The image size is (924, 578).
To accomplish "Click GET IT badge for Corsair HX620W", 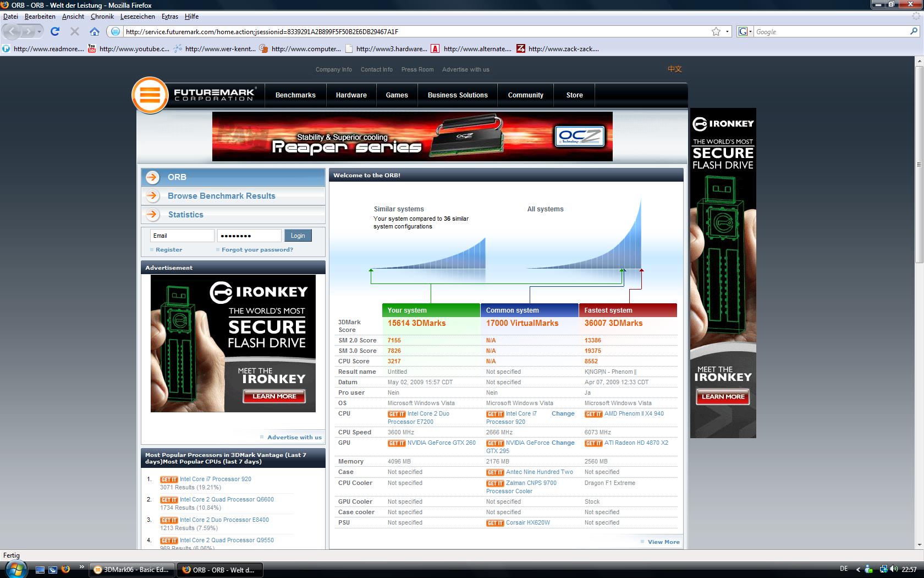I will (x=494, y=523).
